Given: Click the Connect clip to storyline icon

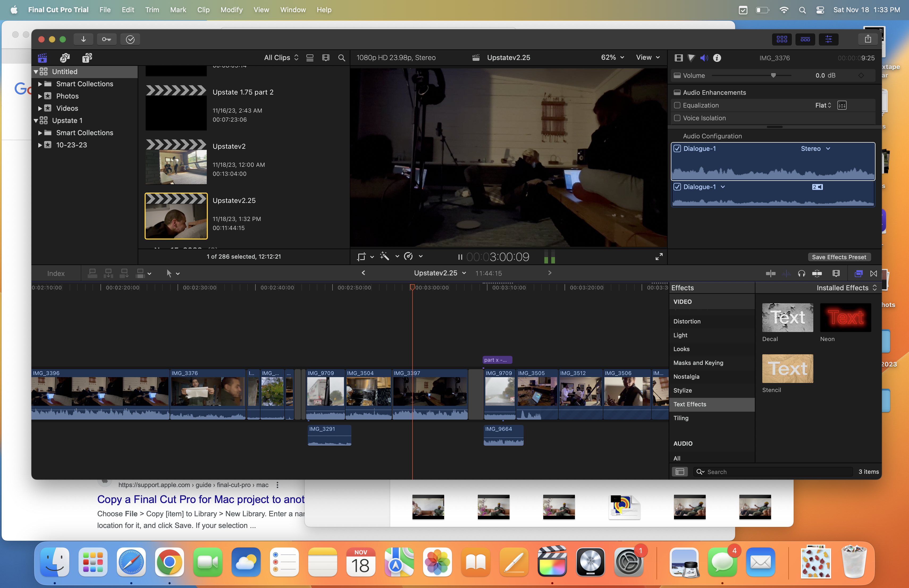Looking at the screenshot, I should point(92,273).
